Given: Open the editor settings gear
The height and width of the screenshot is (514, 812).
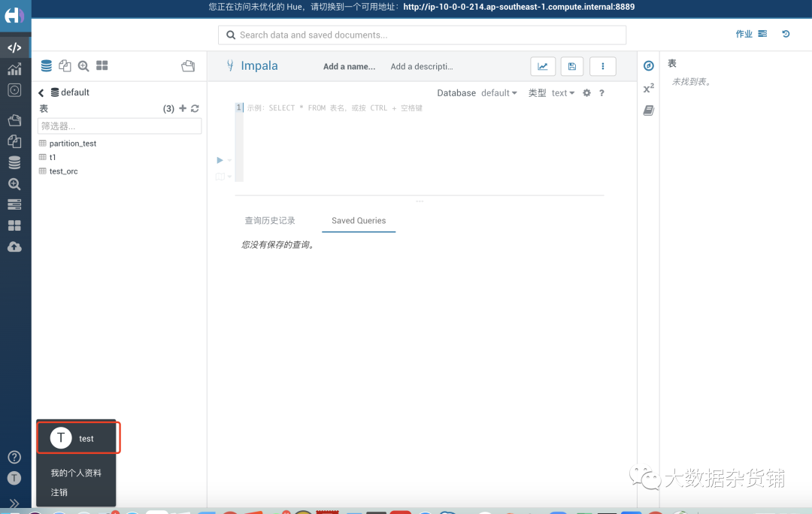Looking at the screenshot, I should click(586, 92).
